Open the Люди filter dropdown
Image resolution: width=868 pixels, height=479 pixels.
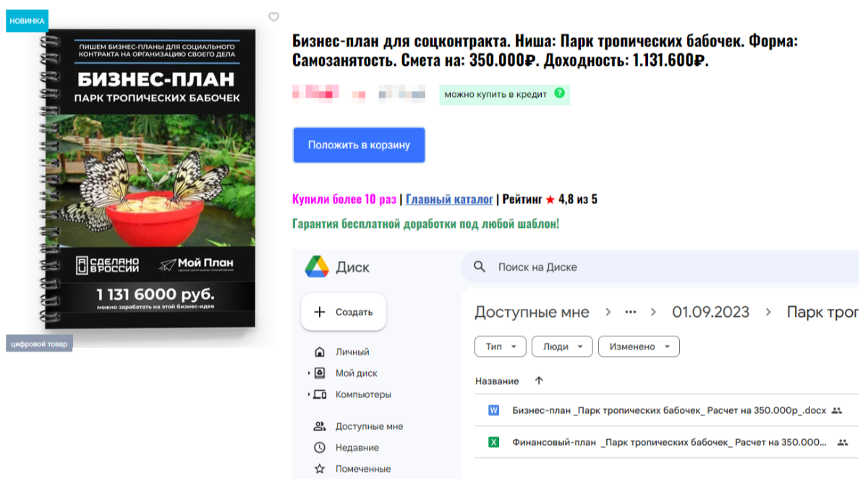[x=562, y=347]
